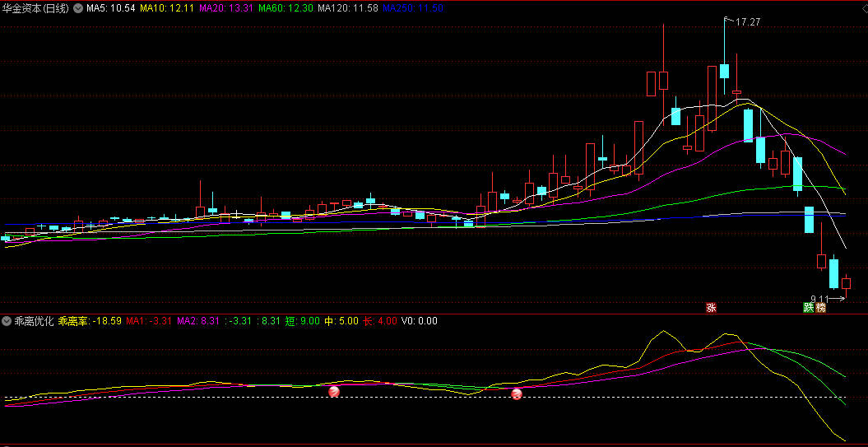
Task: Click the last red candlestick near 9.11
Action: coord(846,284)
